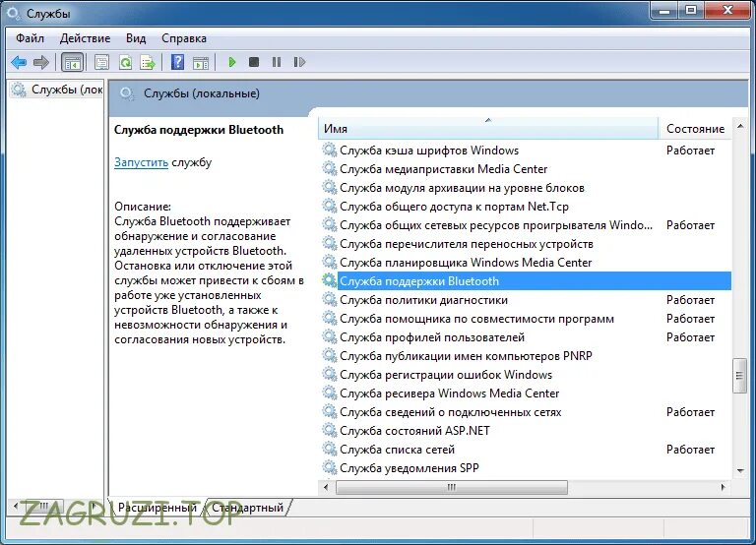This screenshot has width=756, height=545.
Task: Click gear icon of Служба состояний ASP.NET
Action: (330, 430)
